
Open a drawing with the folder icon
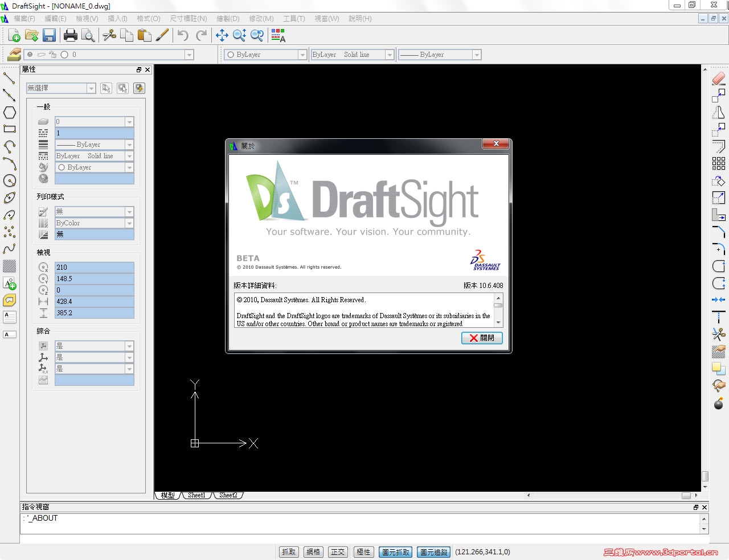tap(32, 35)
